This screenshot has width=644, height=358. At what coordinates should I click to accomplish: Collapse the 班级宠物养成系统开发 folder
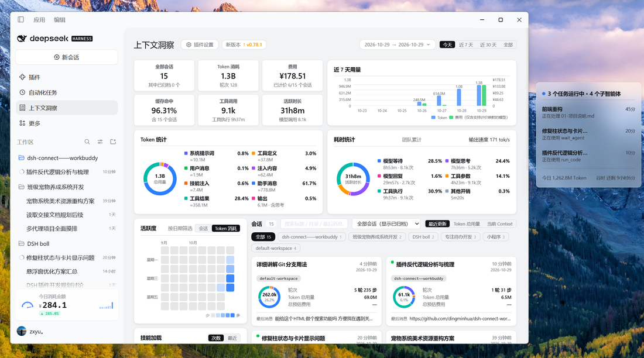point(67,187)
